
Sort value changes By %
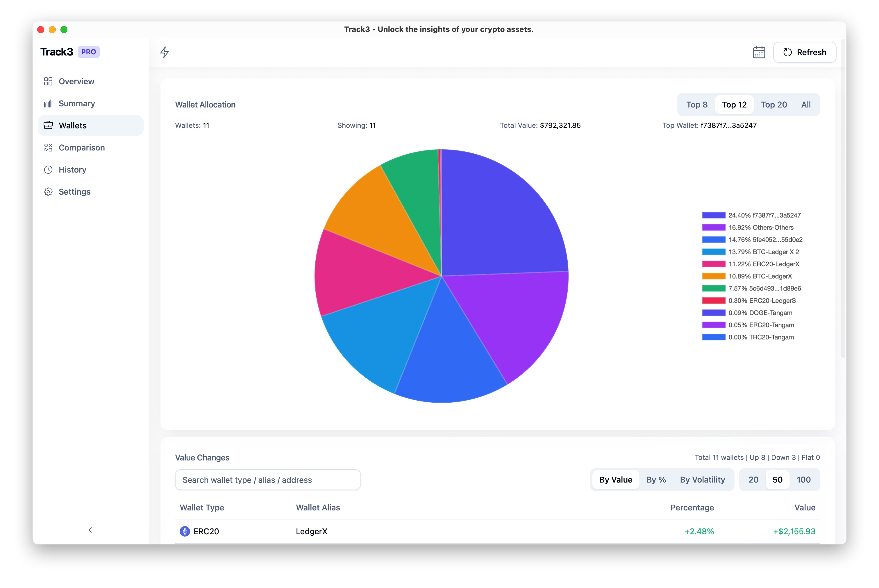656,480
